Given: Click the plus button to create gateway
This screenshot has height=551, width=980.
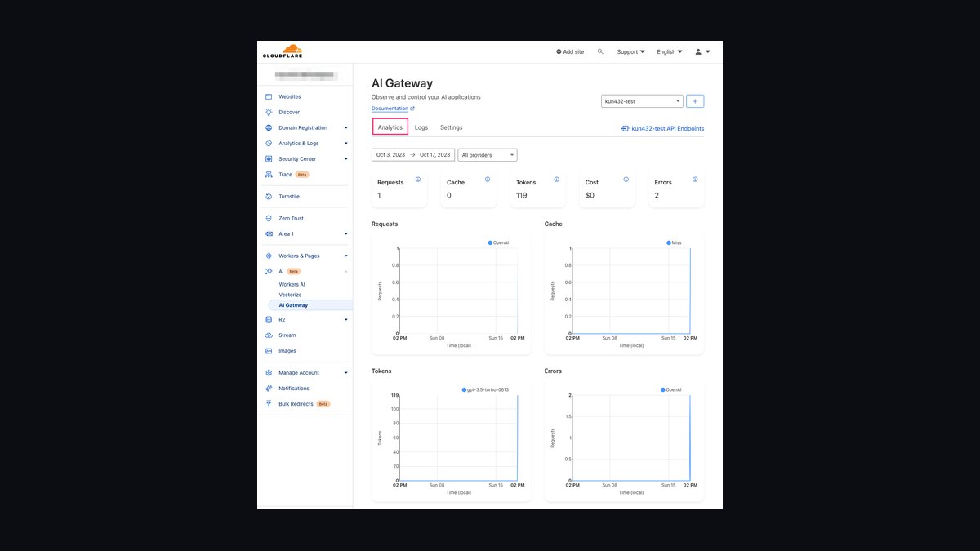Looking at the screenshot, I should (x=695, y=101).
